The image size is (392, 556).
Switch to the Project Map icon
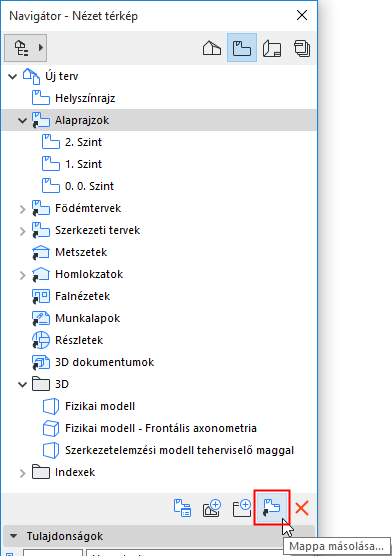pos(212,48)
